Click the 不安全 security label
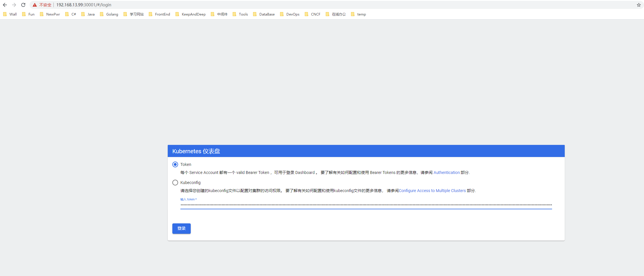This screenshot has height=276, width=644. click(x=45, y=5)
